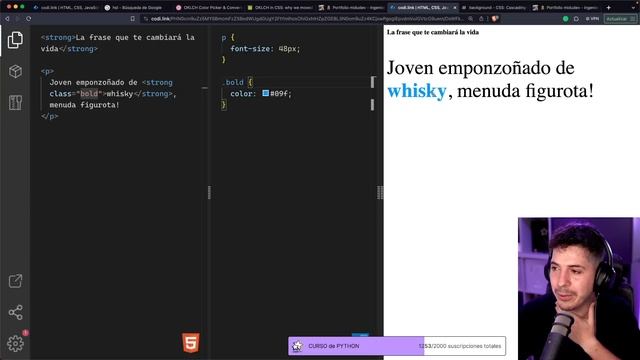640x360 pixels.
Task: Open the packages cube icon in sidebar
Action: [15, 71]
